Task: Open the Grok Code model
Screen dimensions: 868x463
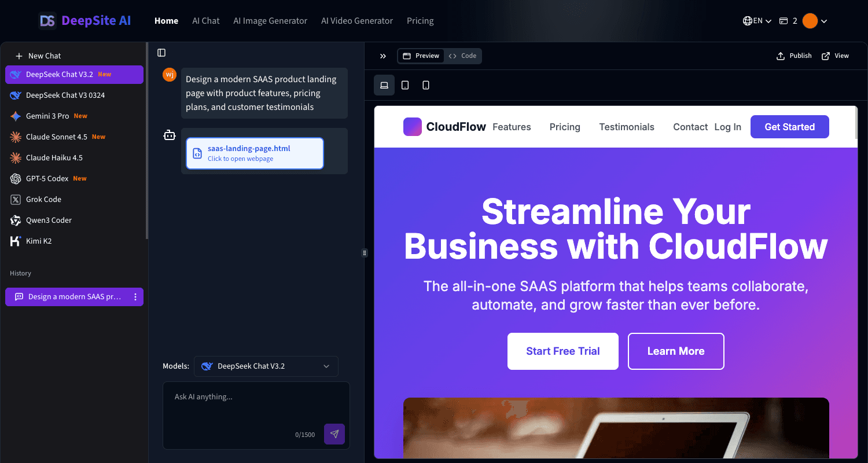Action: click(x=43, y=199)
